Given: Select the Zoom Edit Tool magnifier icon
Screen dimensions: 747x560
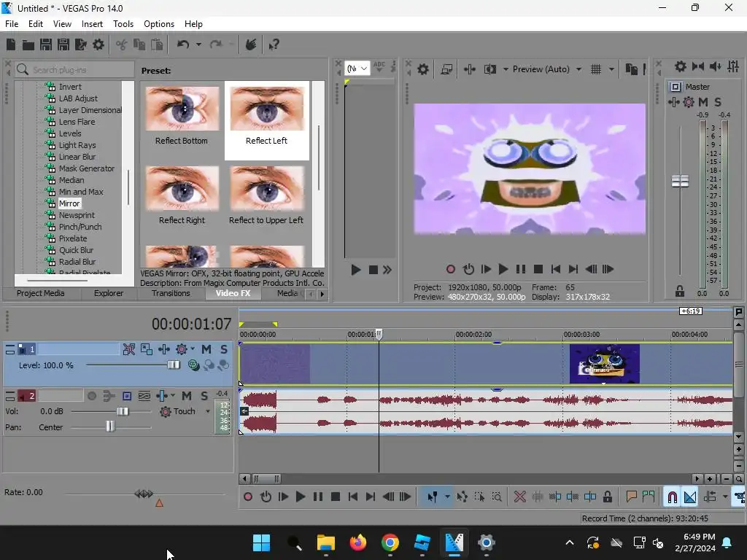Looking at the screenshot, I should point(496,497).
